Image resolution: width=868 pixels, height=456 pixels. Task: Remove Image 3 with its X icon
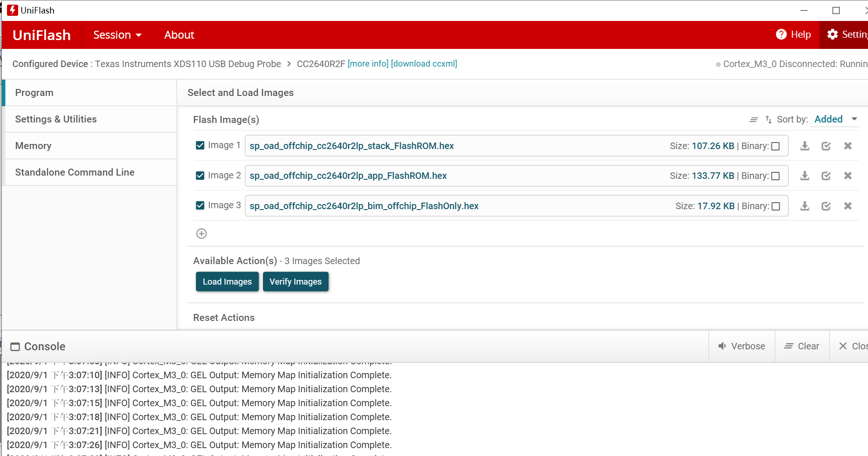tap(848, 206)
